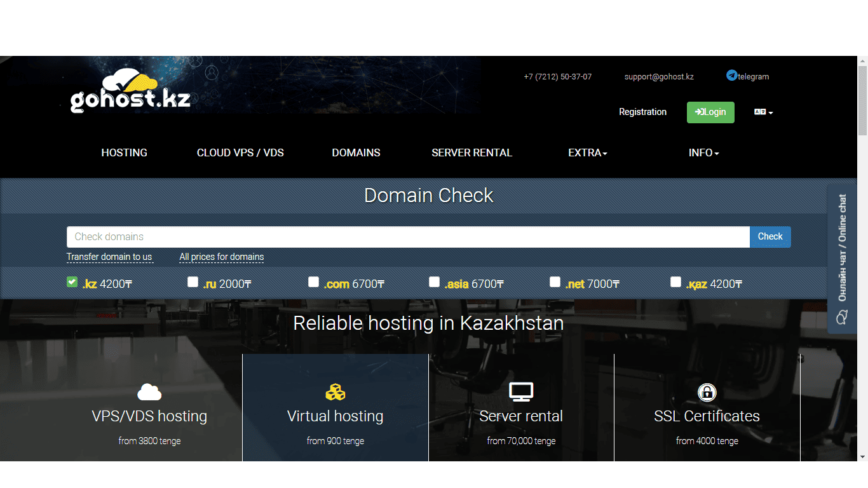The height and width of the screenshot is (488, 868).
Task: Click the Registration link
Action: [642, 112]
